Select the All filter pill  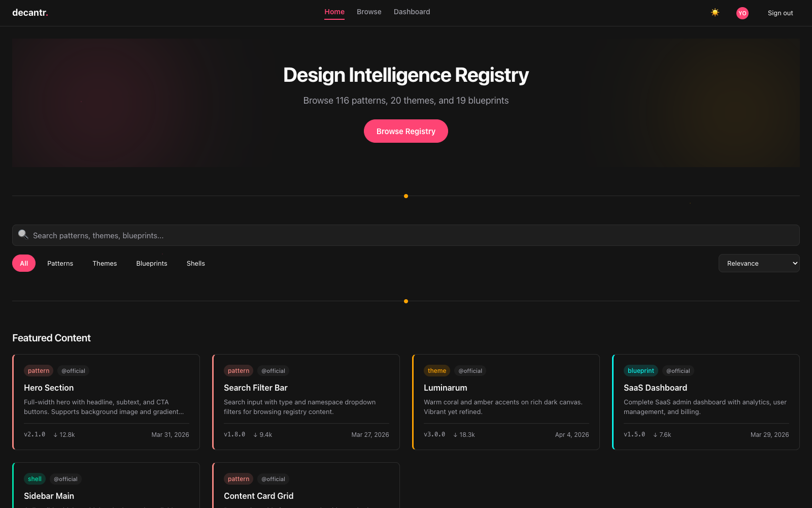(24, 263)
